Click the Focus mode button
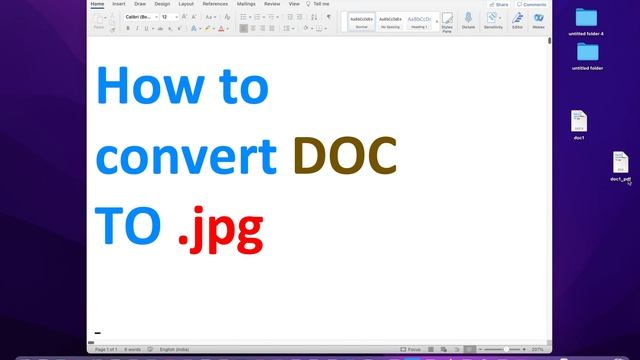This screenshot has height=360, width=640. 410,349
